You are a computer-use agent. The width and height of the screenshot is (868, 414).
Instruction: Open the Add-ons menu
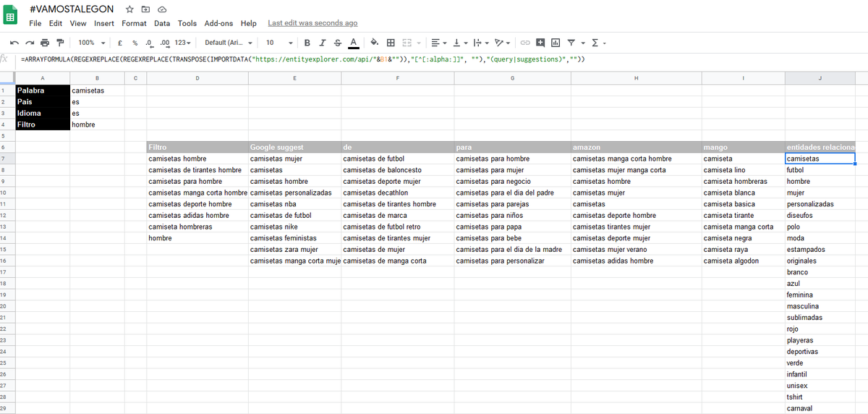tap(219, 23)
